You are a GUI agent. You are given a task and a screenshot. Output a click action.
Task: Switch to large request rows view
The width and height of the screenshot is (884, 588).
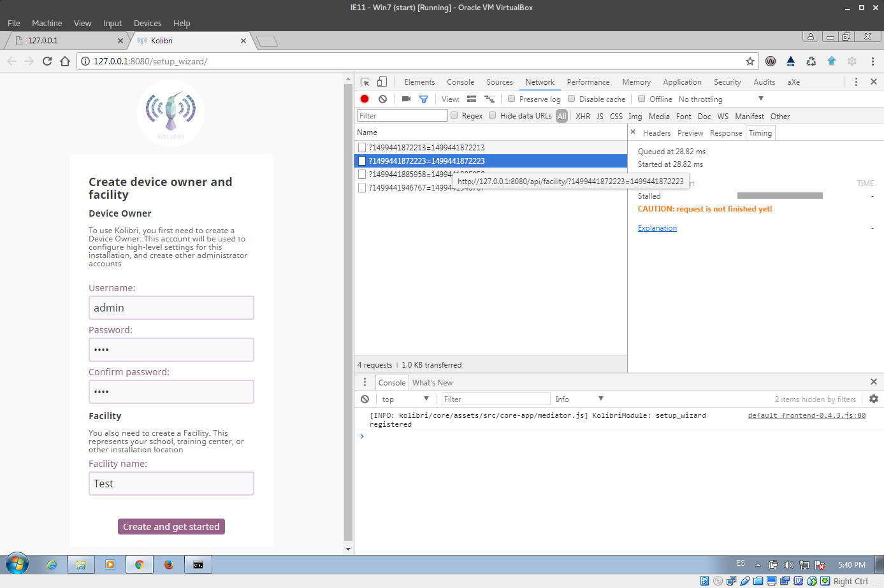pyautogui.click(x=472, y=99)
